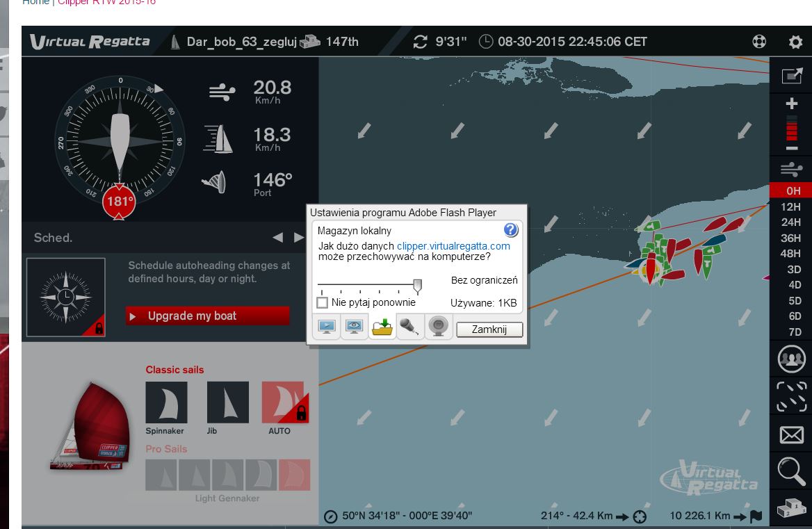
Task: Open Flash display settings tab
Action: tap(327, 327)
